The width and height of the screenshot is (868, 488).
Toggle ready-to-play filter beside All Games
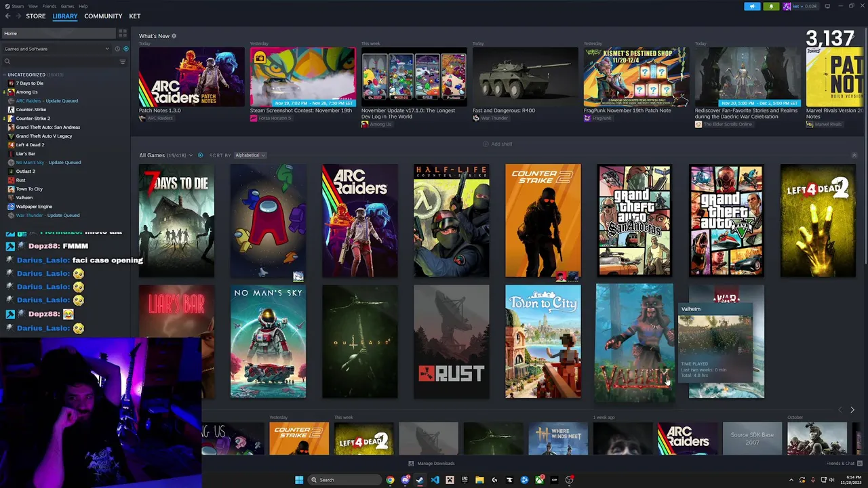[x=200, y=155]
